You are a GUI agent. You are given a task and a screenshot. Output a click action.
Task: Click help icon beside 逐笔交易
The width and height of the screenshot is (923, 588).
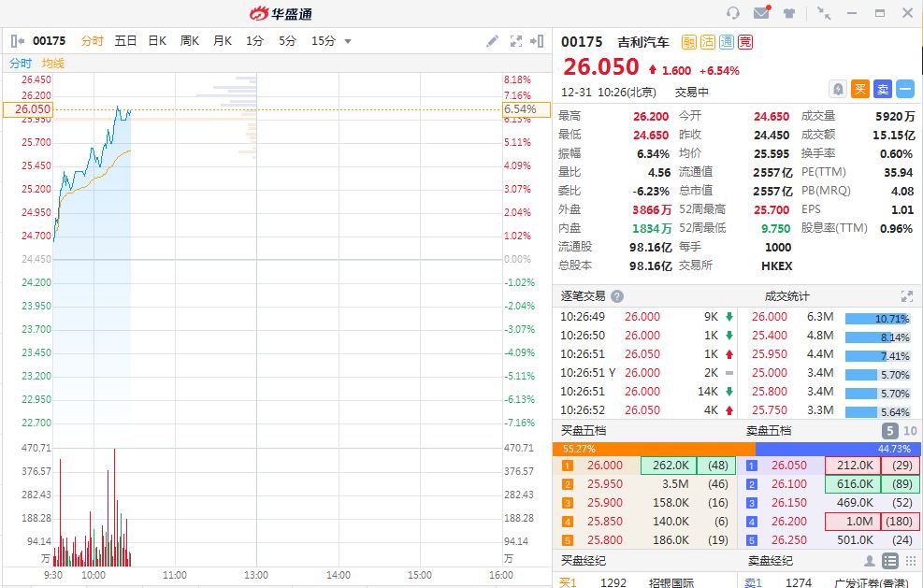tap(617, 296)
